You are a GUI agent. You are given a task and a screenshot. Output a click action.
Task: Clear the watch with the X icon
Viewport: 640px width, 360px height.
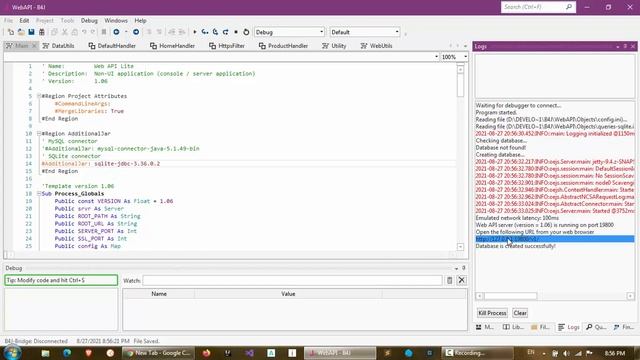click(462, 280)
